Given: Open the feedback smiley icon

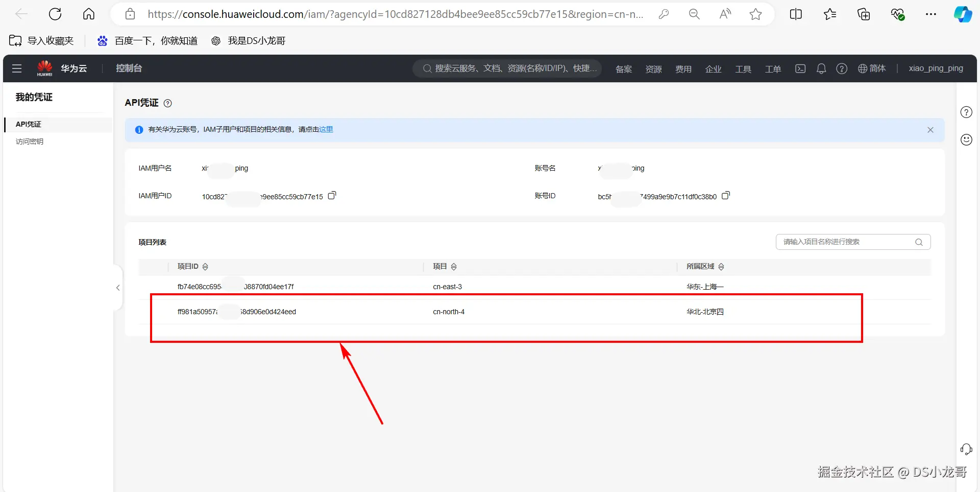Looking at the screenshot, I should click(x=966, y=139).
